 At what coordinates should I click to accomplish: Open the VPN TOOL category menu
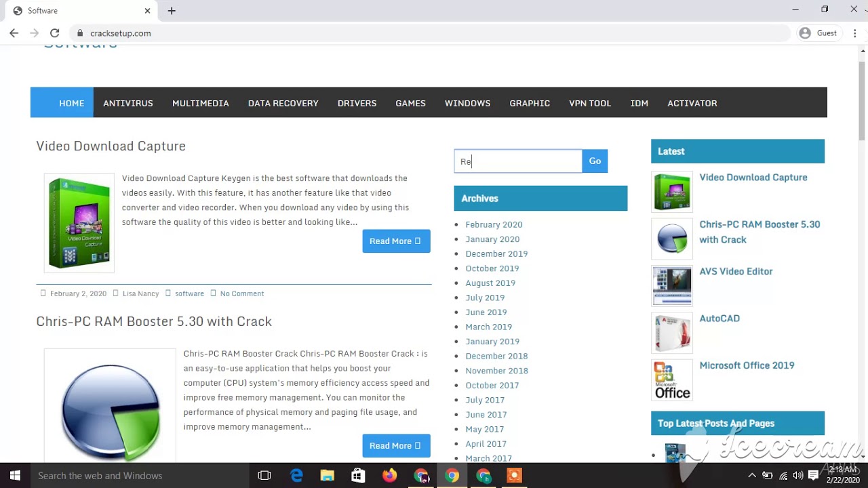(x=590, y=103)
